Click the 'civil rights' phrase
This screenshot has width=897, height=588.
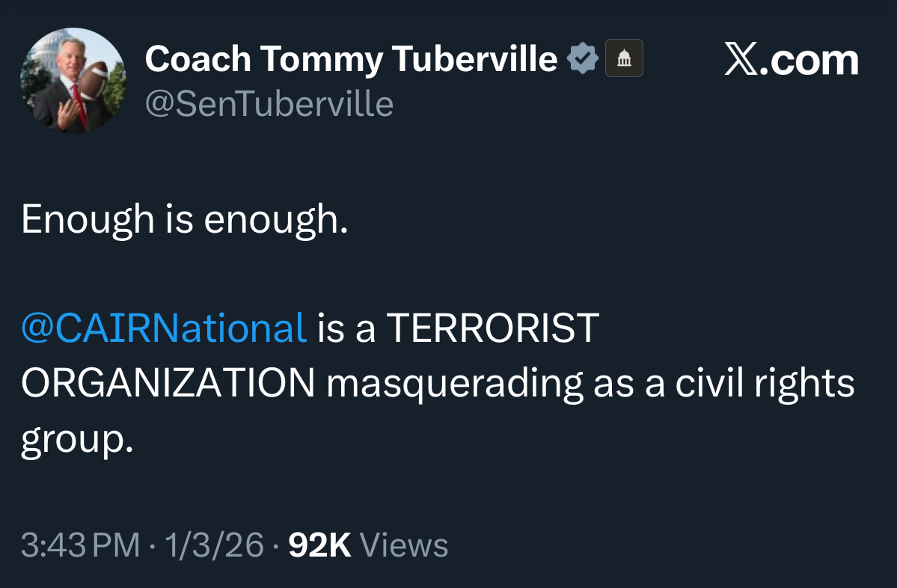[x=764, y=384]
